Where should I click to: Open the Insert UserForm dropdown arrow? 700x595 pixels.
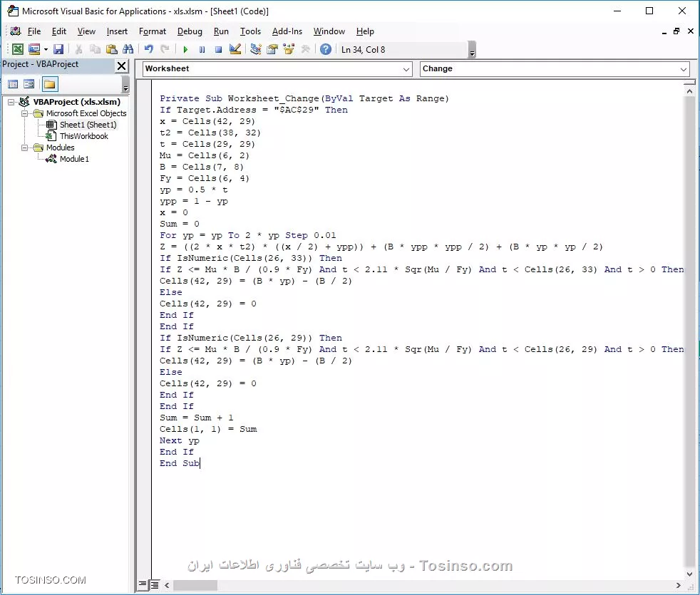point(46,49)
